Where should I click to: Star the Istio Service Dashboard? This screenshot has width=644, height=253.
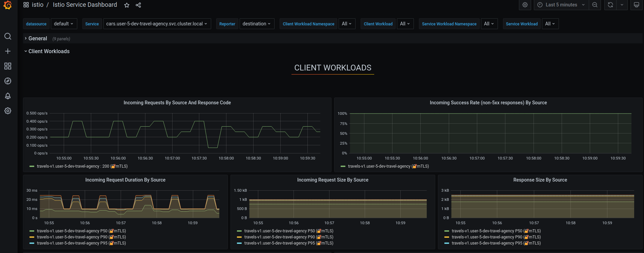127,5
